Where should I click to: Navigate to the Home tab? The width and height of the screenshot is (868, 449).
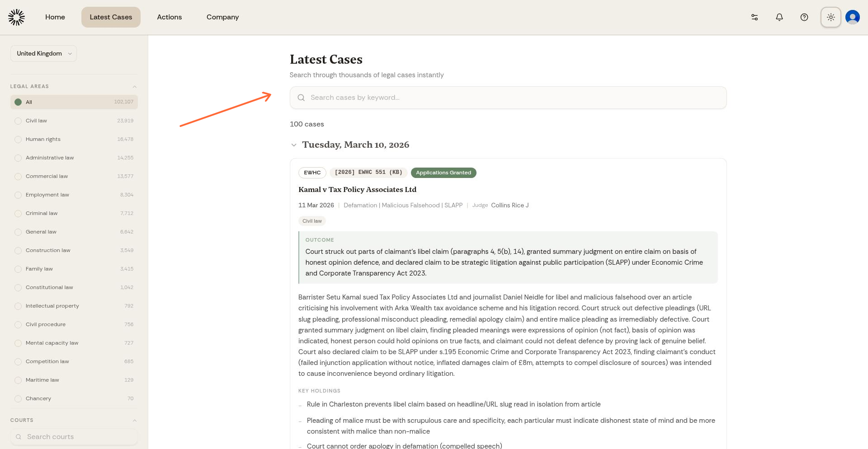(55, 17)
